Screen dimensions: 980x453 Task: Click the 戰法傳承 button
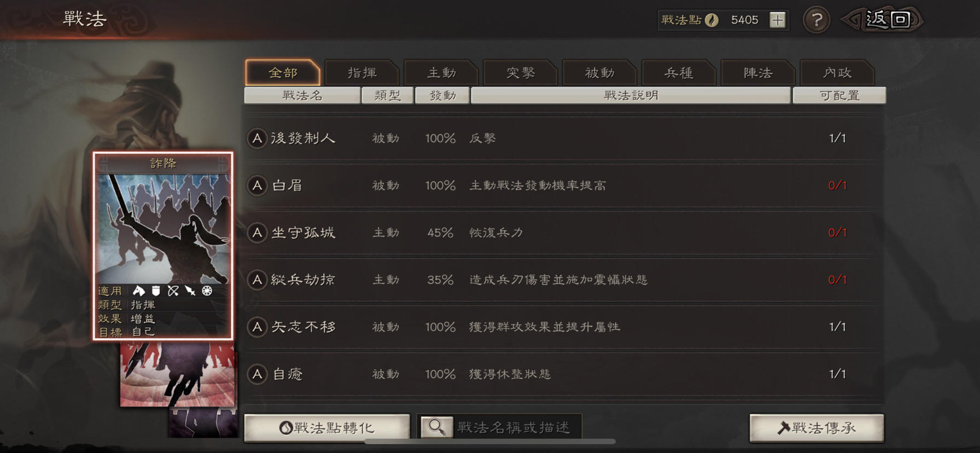(x=816, y=428)
